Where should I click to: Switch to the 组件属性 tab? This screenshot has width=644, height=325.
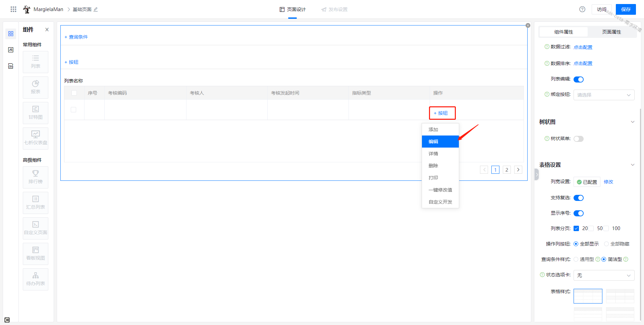tap(563, 32)
